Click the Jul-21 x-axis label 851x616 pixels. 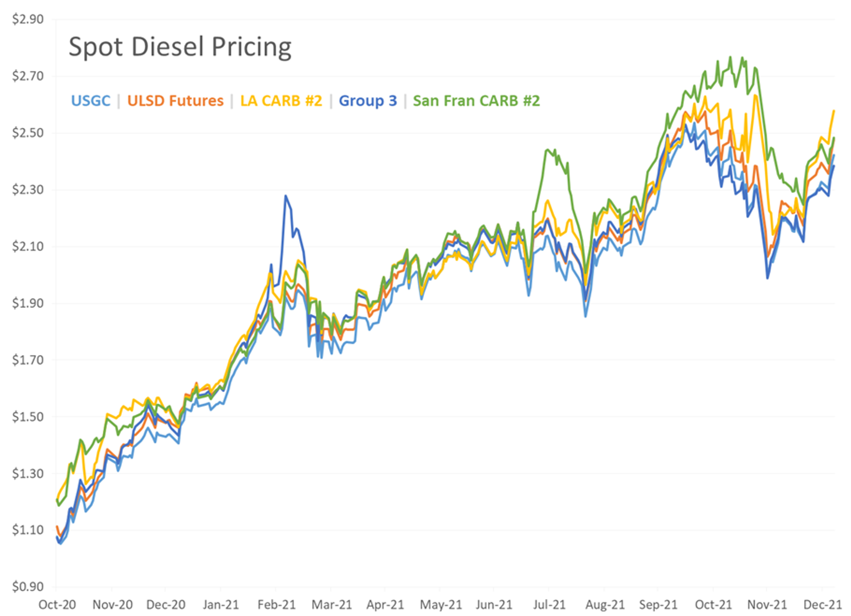(x=549, y=604)
